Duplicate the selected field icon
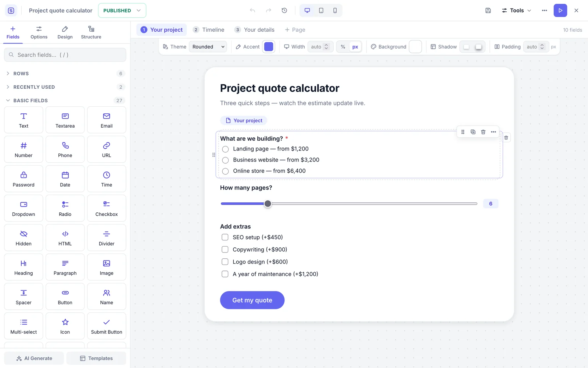 pyautogui.click(x=473, y=132)
